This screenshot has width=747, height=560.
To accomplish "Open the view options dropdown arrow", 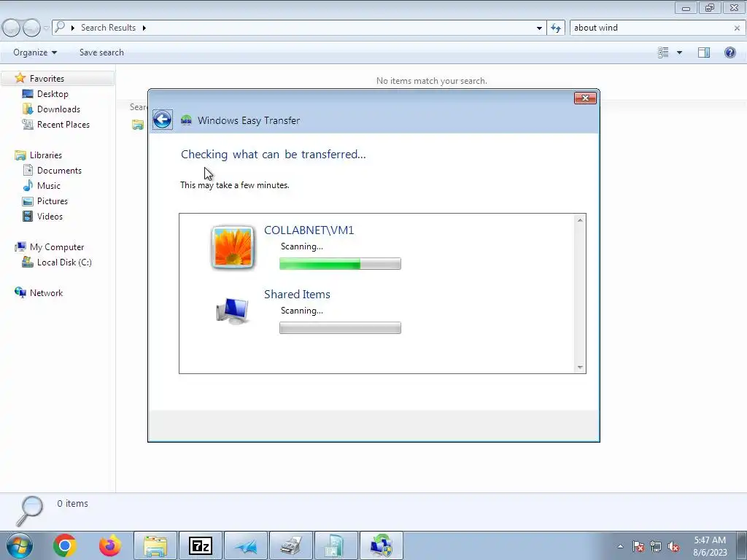I will tap(679, 52).
